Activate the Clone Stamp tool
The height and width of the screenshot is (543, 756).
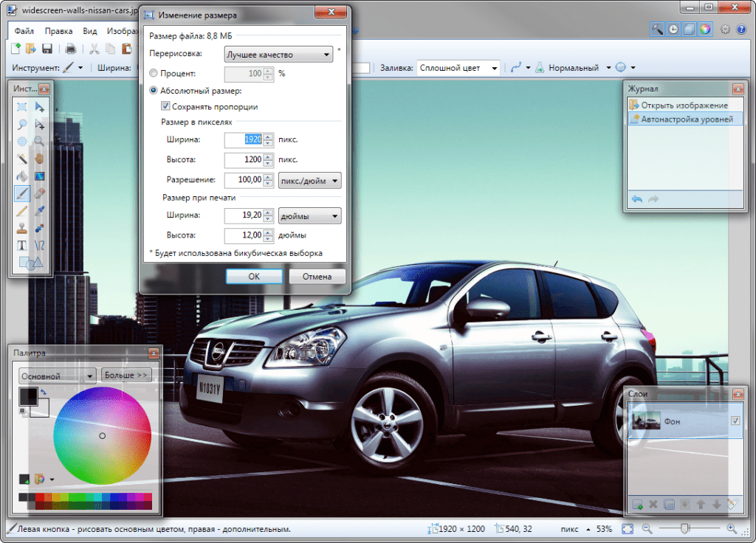pyautogui.click(x=22, y=228)
